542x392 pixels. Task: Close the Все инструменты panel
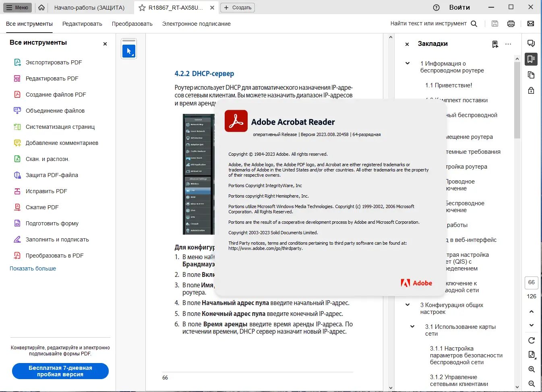[105, 44]
